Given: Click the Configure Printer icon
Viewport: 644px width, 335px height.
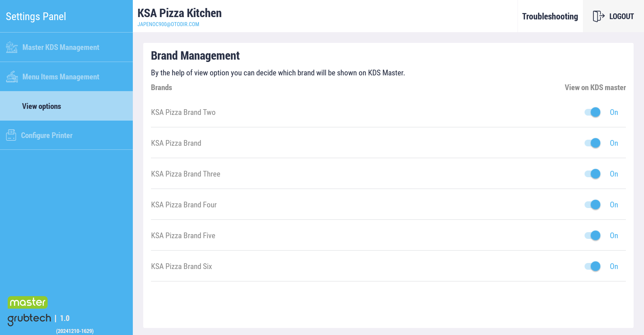Looking at the screenshot, I should coord(11,135).
